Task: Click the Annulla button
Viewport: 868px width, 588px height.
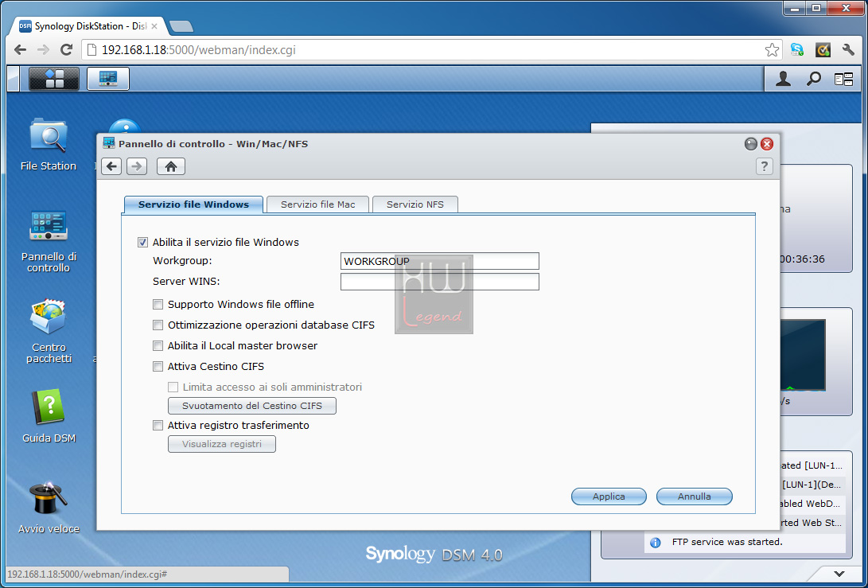Action: pyautogui.click(x=695, y=496)
